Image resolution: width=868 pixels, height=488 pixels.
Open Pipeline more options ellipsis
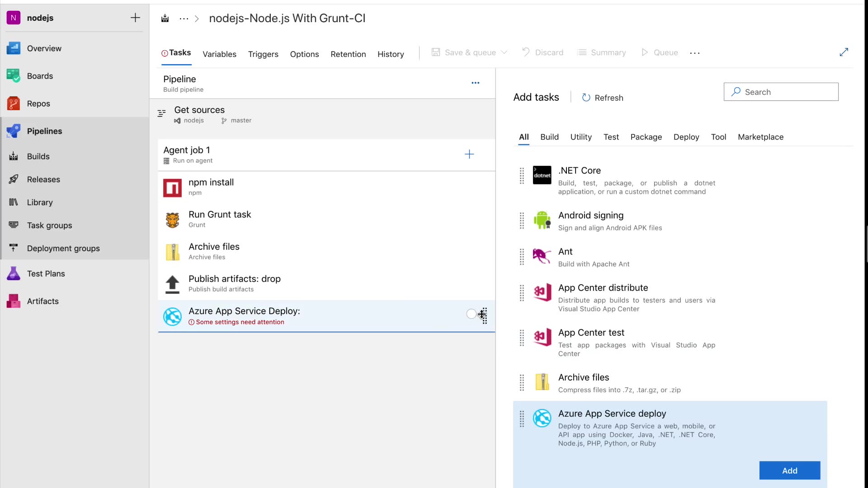(475, 83)
